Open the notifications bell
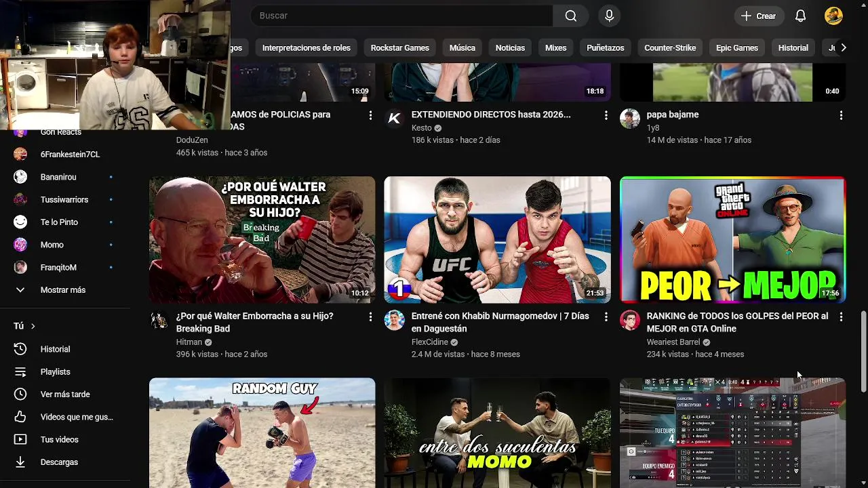Screen dimensions: 868x488 (x=800, y=16)
